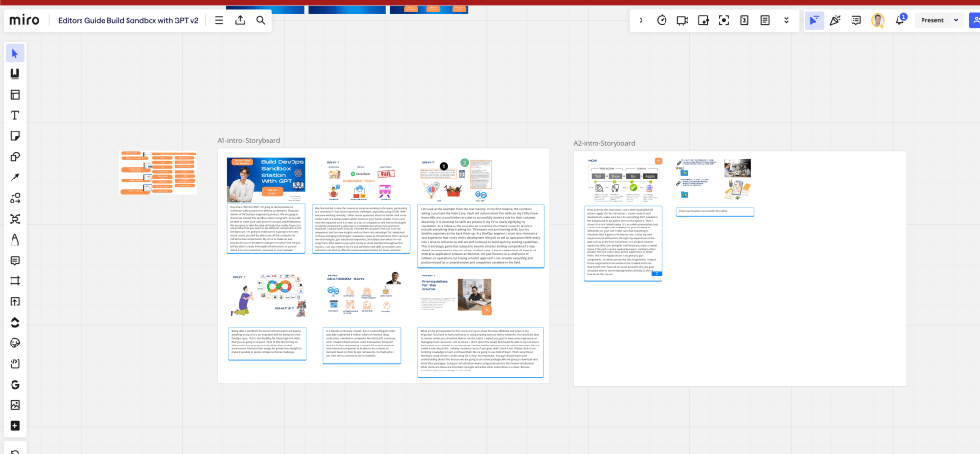Viewport: 980px width, 454px height.
Task: Open the focus voting tool icon
Action: click(724, 21)
